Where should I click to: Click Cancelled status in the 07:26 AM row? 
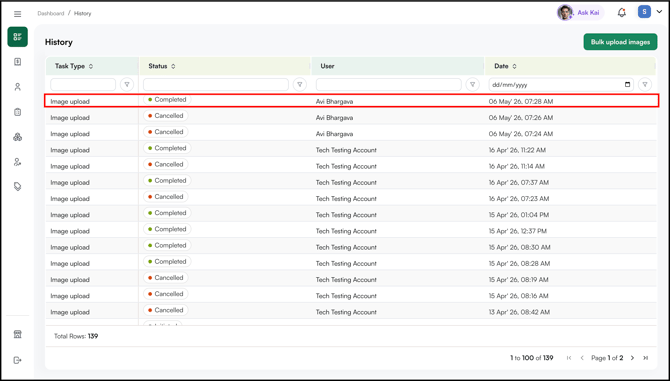point(165,116)
